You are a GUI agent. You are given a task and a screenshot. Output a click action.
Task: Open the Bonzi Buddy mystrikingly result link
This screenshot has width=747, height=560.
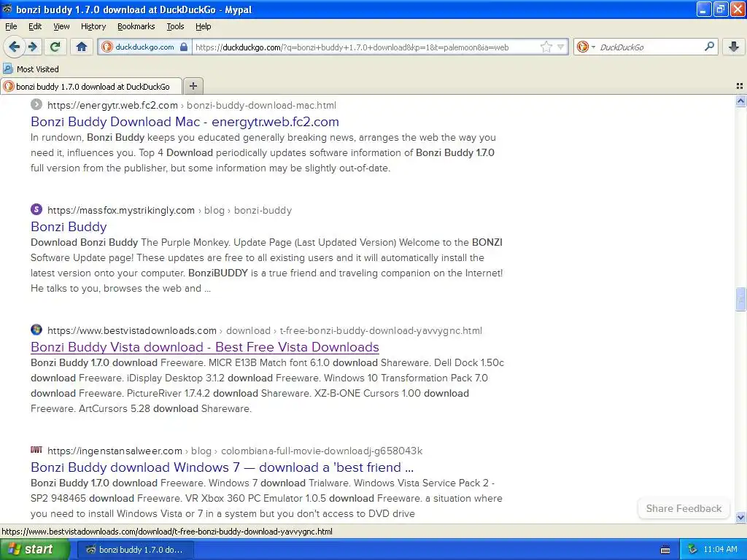click(69, 227)
